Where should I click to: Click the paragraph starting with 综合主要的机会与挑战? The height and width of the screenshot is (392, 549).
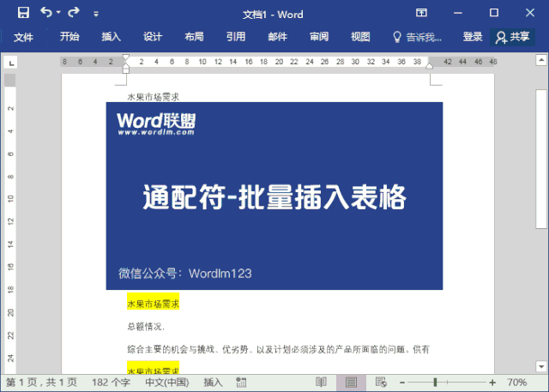coord(278,349)
